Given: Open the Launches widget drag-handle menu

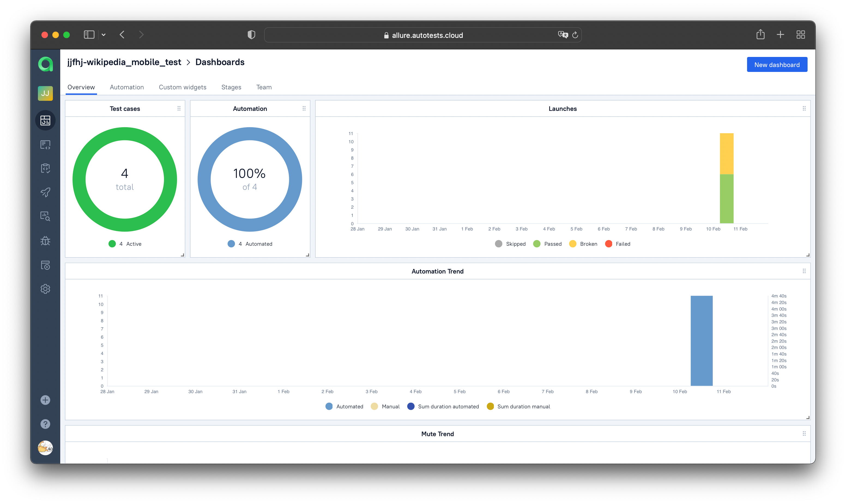Looking at the screenshot, I should (804, 108).
